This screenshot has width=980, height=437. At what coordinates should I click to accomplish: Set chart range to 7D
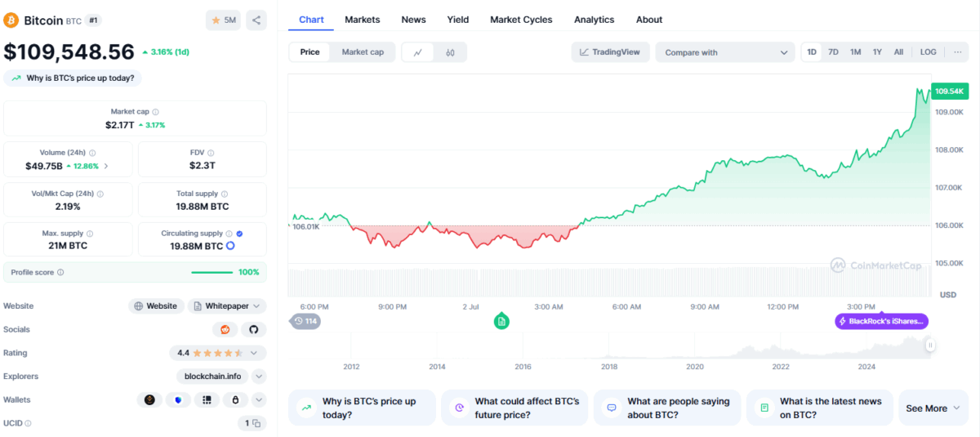pyautogui.click(x=833, y=51)
